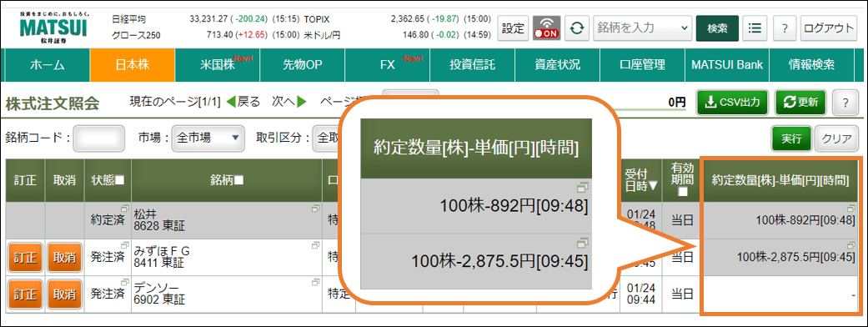Open popup icon in デンソー 6902 cell
The height and width of the screenshot is (327, 868).
(x=315, y=281)
